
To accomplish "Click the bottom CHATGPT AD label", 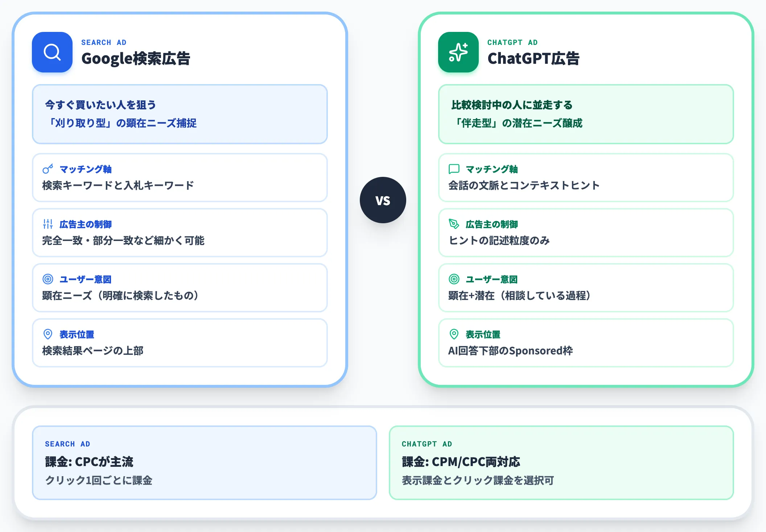I will click(x=427, y=444).
